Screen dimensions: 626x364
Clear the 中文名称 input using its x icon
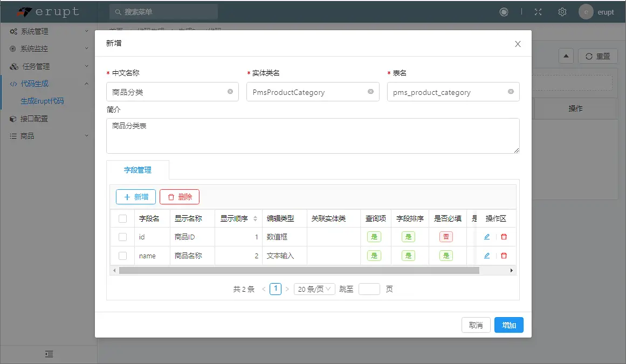coord(229,92)
